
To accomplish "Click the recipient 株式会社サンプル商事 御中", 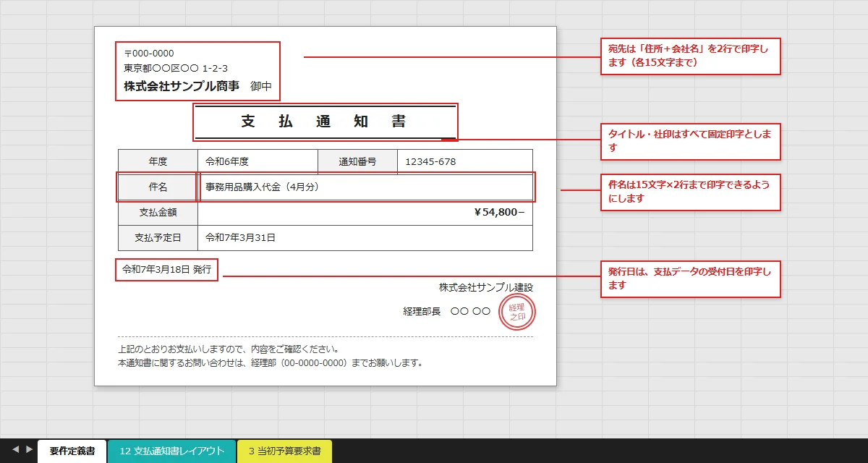I will tap(197, 86).
